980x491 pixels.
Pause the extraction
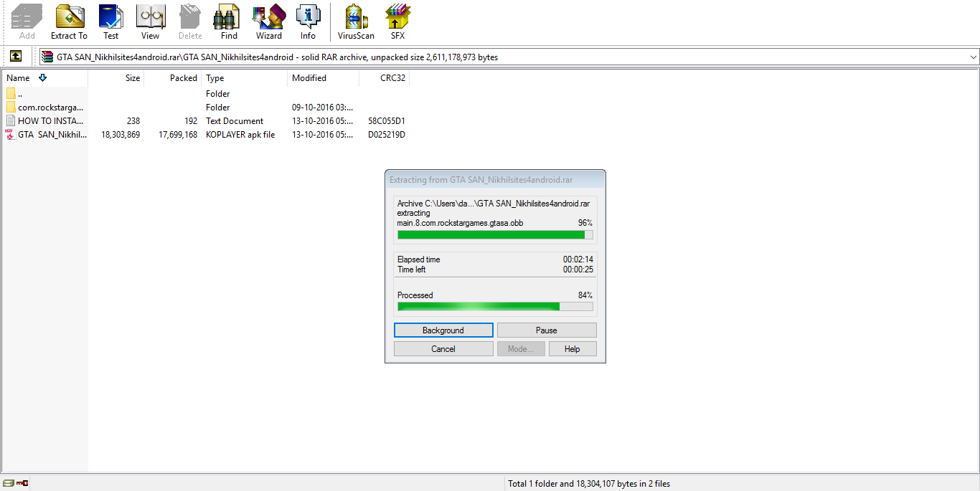[547, 330]
